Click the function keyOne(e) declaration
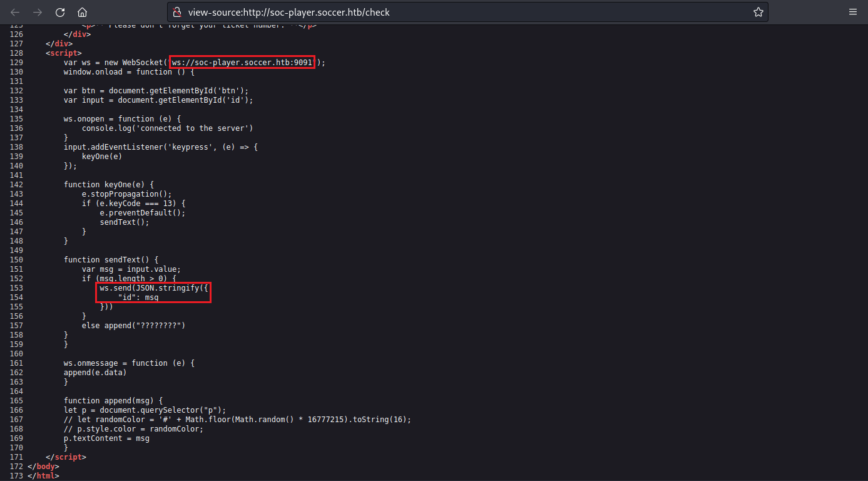868x481 pixels. 109,185
